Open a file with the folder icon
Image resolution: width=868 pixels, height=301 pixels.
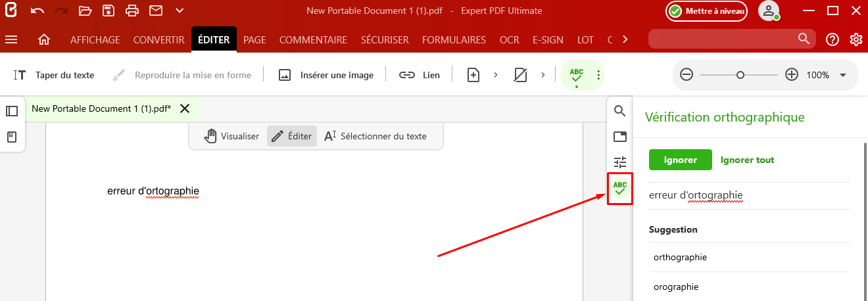pos(85,11)
